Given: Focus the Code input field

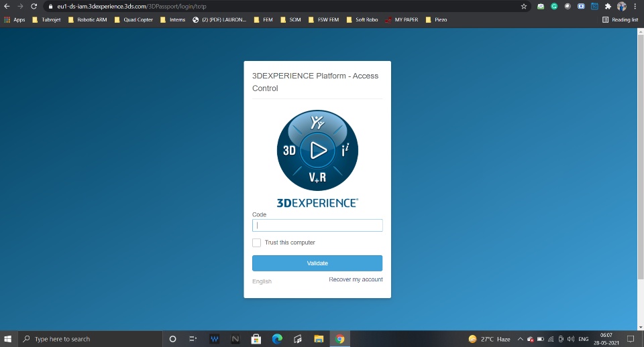Looking at the screenshot, I should [317, 225].
